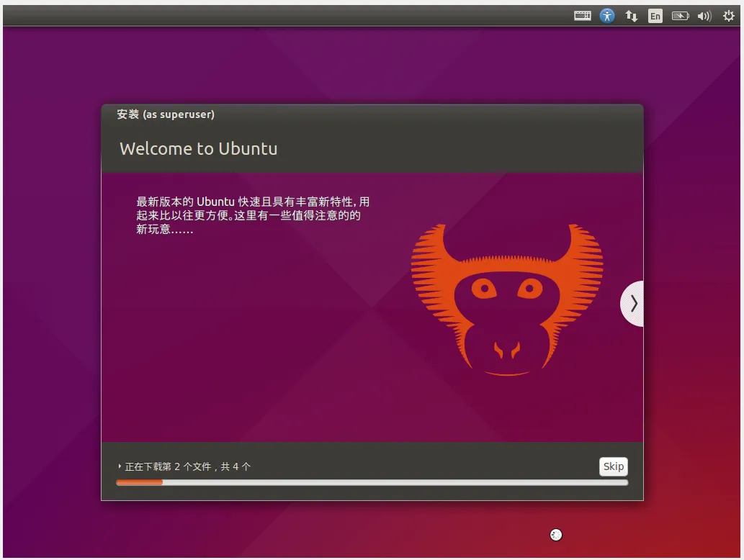Screen dimensions: 744x560
Task: Click the Chinese slideshow description text
Action: pos(252,215)
